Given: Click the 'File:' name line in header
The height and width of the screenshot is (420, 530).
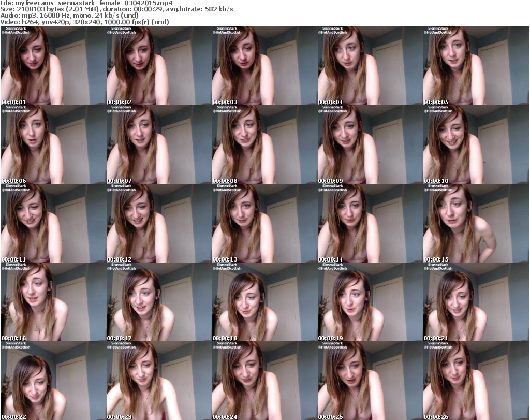Looking at the screenshot, I should click(86, 3).
